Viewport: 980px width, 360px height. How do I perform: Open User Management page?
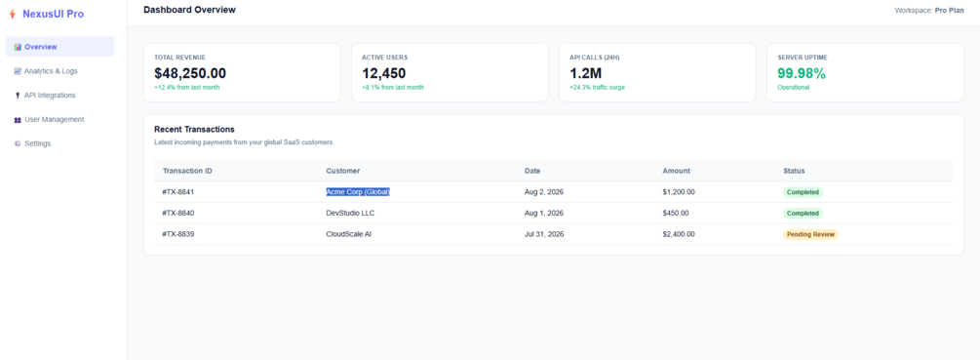point(60,119)
